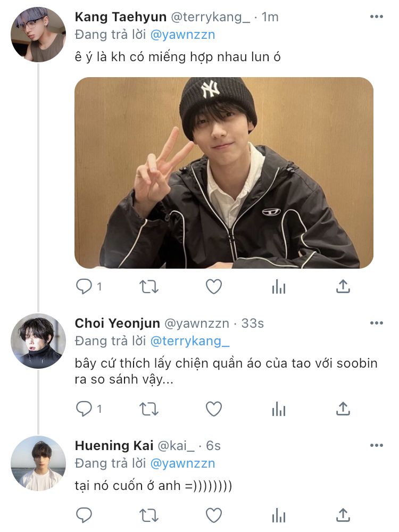399x532 pixels.
Task: Open more options on Kang Taehyun's tweet
Action: [x=376, y=17]
